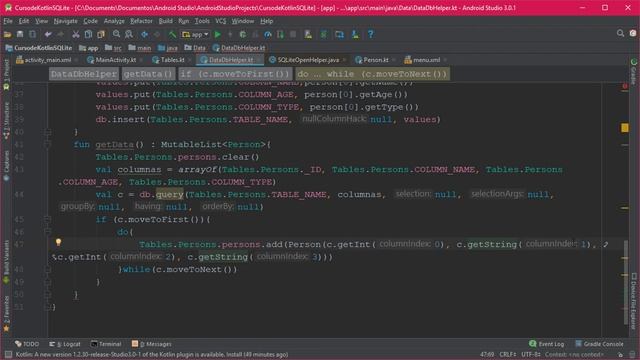
Task: Collapse the getData function fold marker at line 41
Action: click(x=47, y=144)
